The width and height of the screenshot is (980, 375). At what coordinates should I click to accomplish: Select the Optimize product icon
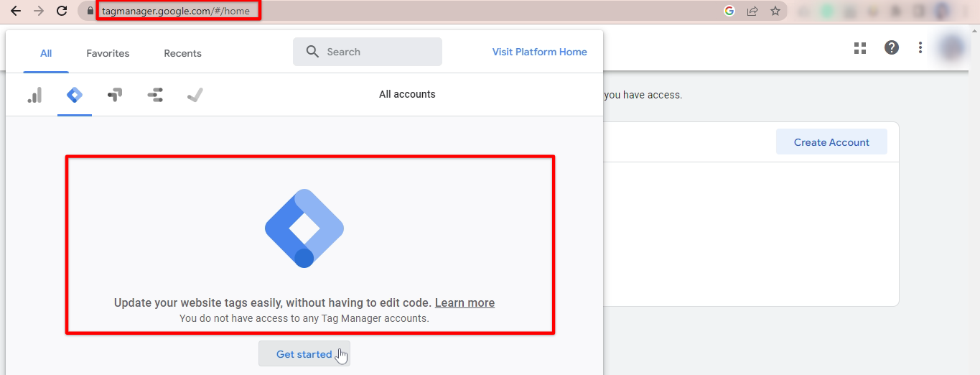point(115,95)
